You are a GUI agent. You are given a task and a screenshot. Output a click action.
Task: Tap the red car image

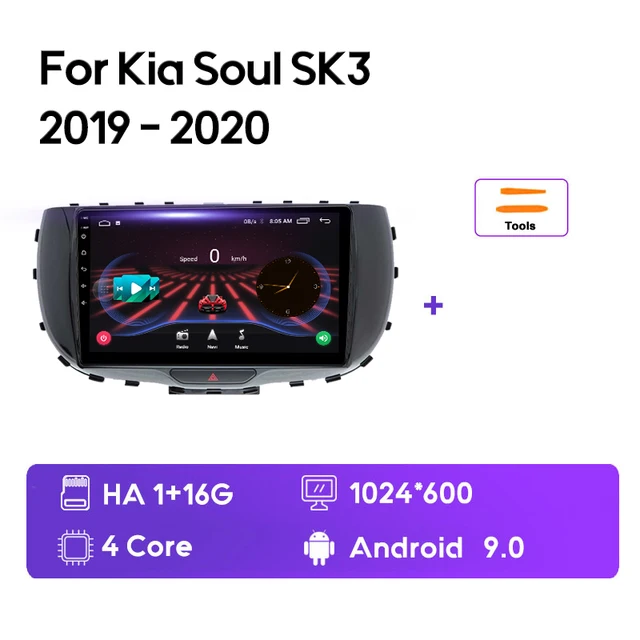tap(212, 304)
